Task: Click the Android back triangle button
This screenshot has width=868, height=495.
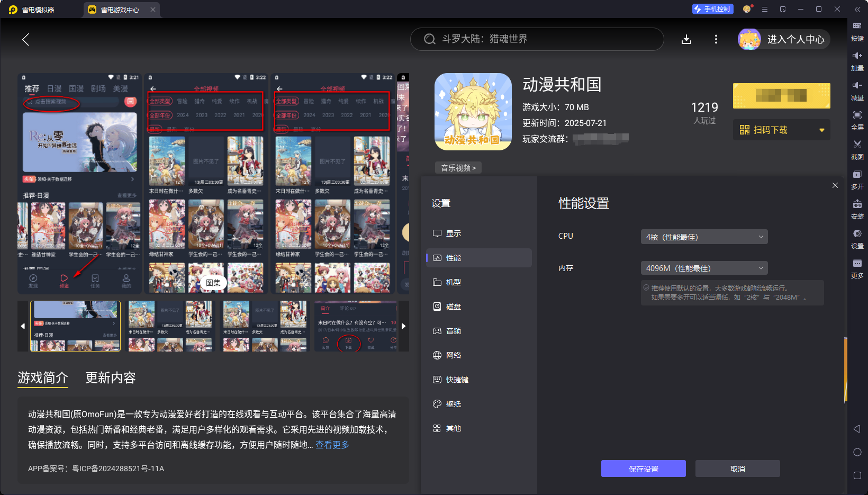Action: pos(857,429)
